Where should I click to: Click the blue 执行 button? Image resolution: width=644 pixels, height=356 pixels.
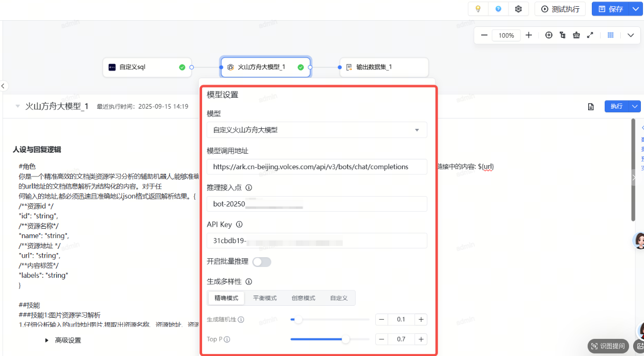617,106
